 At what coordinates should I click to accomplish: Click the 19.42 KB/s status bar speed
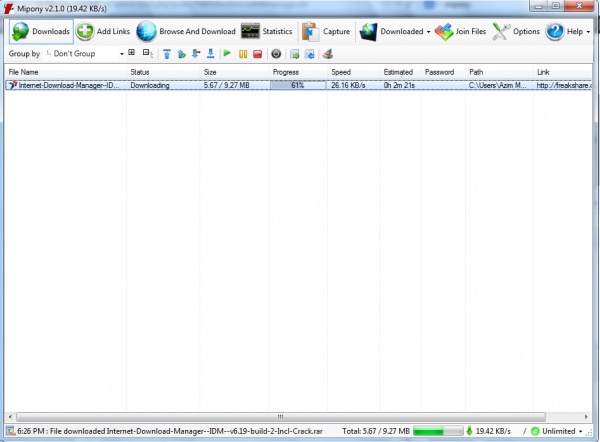point(493,431)
